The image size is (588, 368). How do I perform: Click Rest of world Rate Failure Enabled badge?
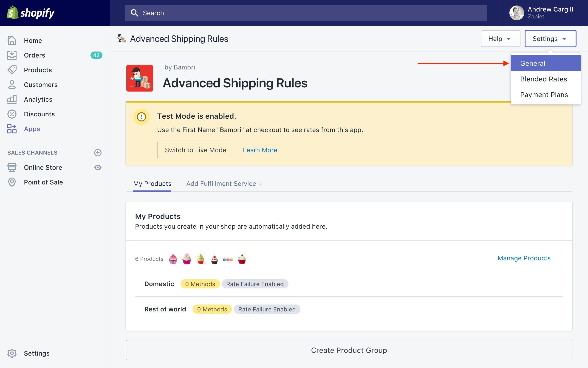click(267, 309)
